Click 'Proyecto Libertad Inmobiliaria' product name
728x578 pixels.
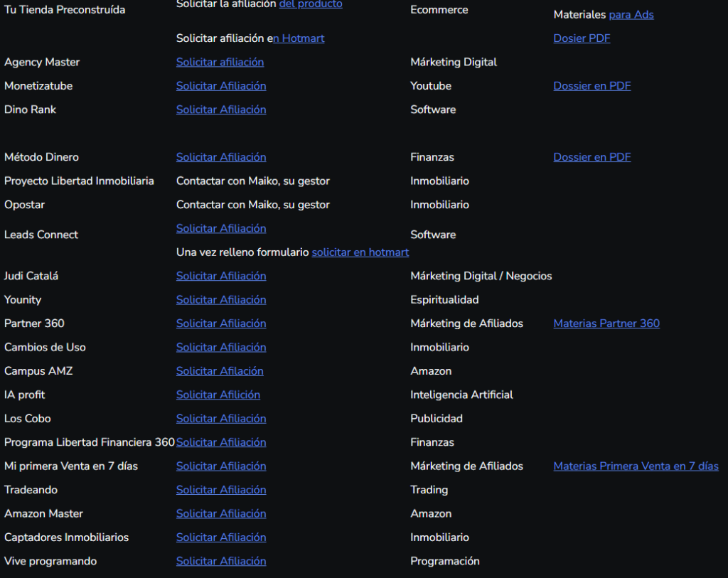pyautogui.click(x=79, y=181)
